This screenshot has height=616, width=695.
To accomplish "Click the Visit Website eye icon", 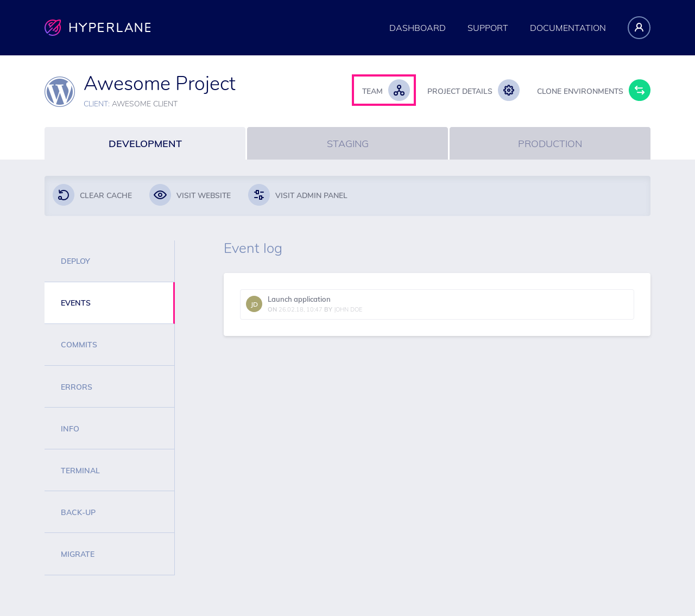I will (160, 195).
